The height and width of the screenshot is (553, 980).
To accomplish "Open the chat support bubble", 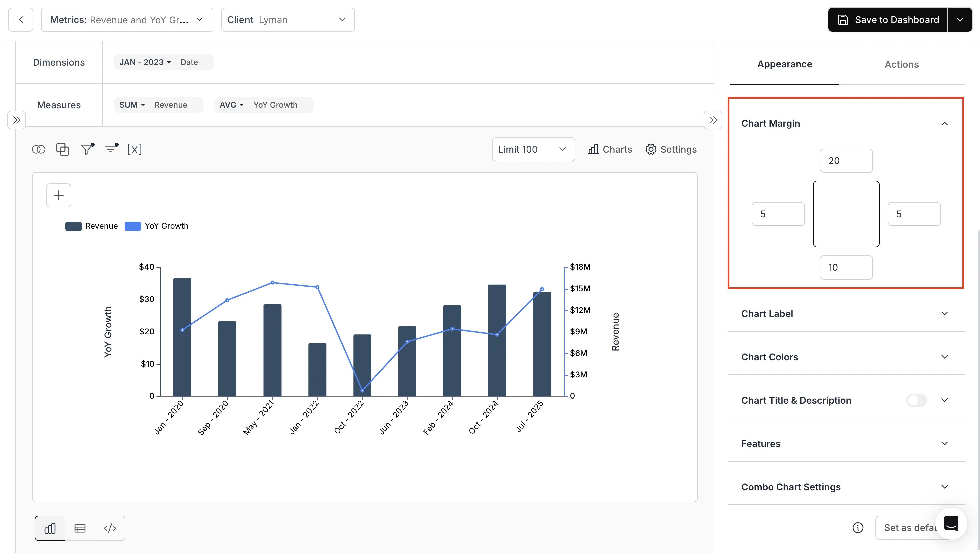I will tap(951, 524).
